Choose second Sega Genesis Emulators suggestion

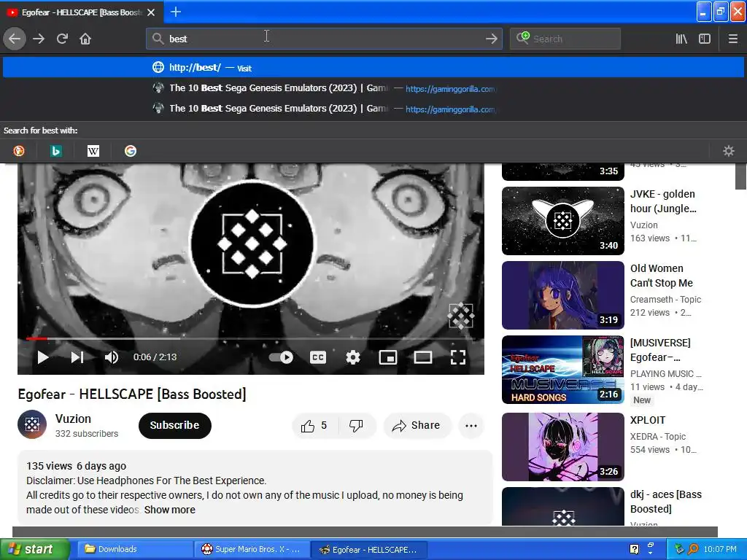click(373, 109)
